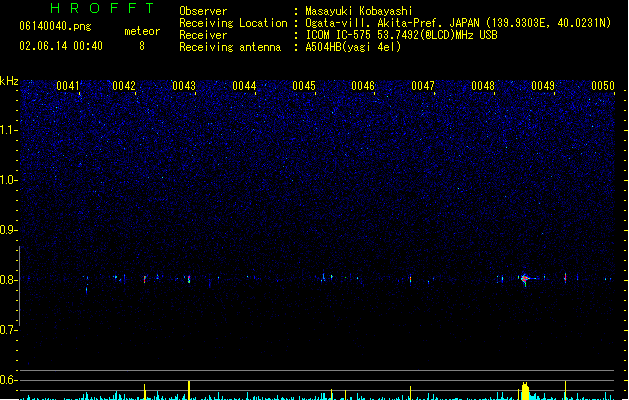Click the kHz axis unit label

click(9, 81)
